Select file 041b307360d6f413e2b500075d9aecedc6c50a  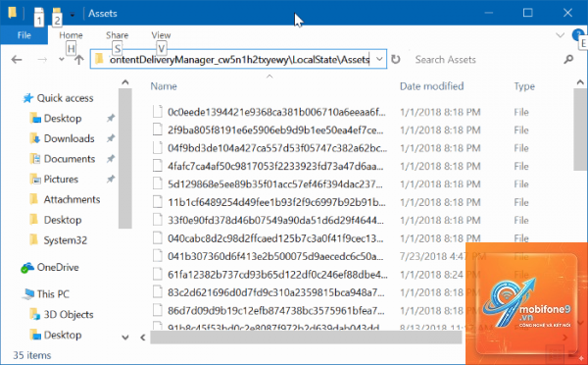[275, 257]
